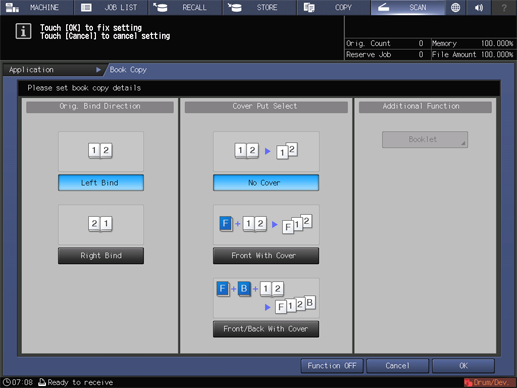
Task: Choose Front/Back With Cover option
Action: click(x=266, y=329)
